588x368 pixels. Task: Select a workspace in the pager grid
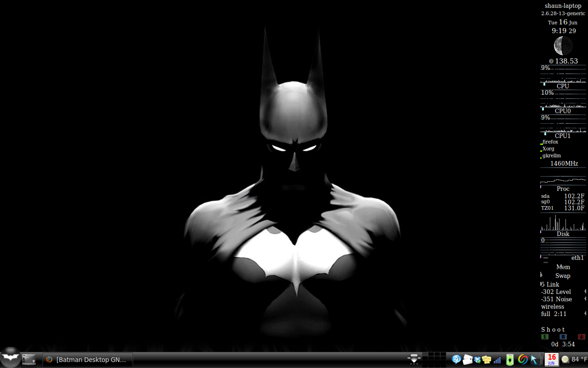pyautogui.click(x=434, y=359)
